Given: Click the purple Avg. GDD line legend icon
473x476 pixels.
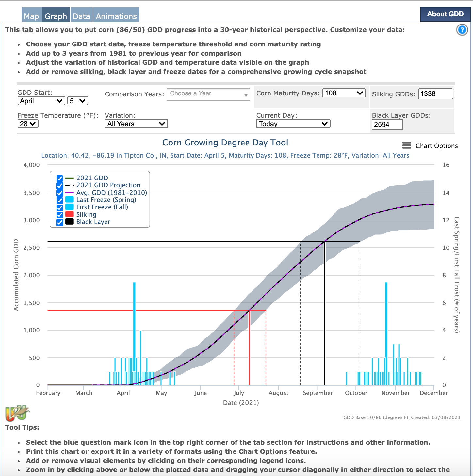Looking at the screenshot, I should pos(69,193).
